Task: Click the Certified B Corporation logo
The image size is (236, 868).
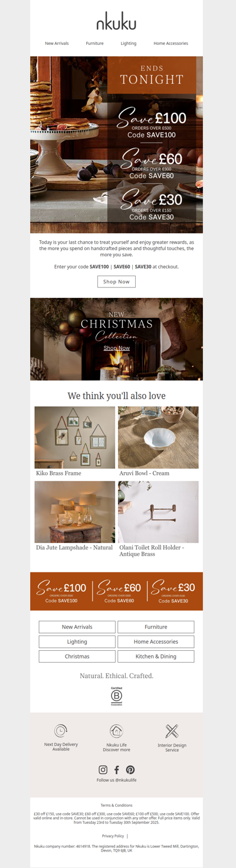Action: 117,696
